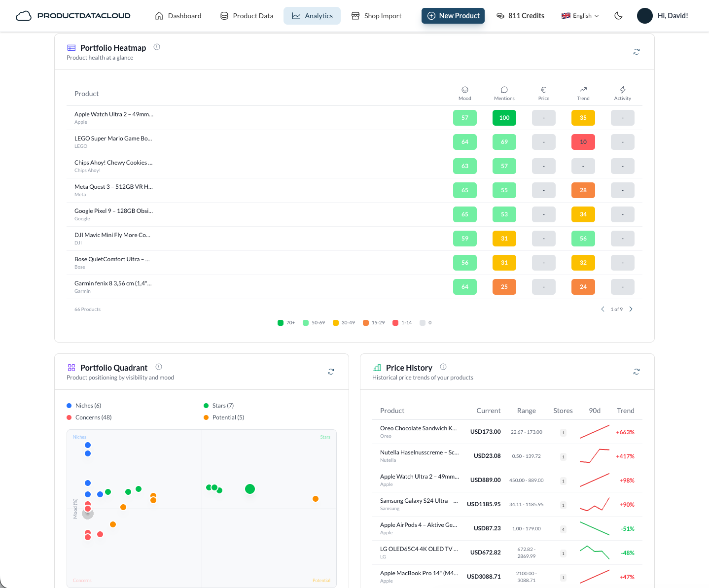709x588 pixels.
Task: Open Bose QuietComfort Ultra heatmap row
Action: 354,263
